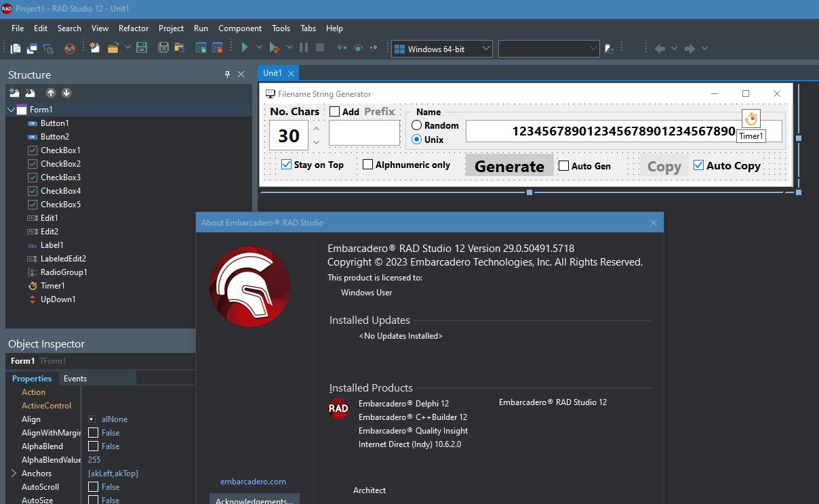819x504 pixels.
Task: Expand the Open file dropdown arrow
Action: [x=126, y=48]
